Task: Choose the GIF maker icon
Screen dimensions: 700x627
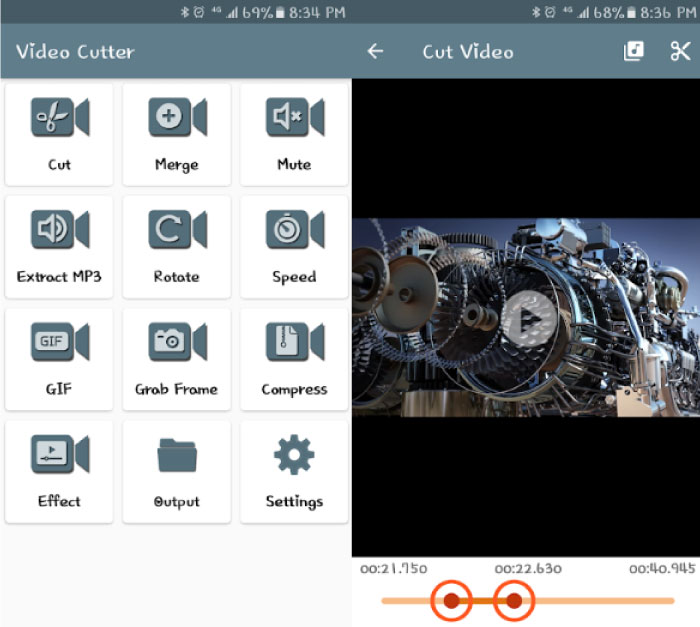Action: (60, 341)
